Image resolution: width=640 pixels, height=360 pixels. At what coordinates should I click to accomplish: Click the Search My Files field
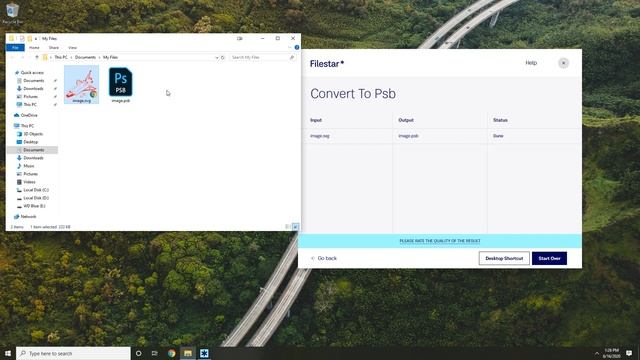coord(262,58)
